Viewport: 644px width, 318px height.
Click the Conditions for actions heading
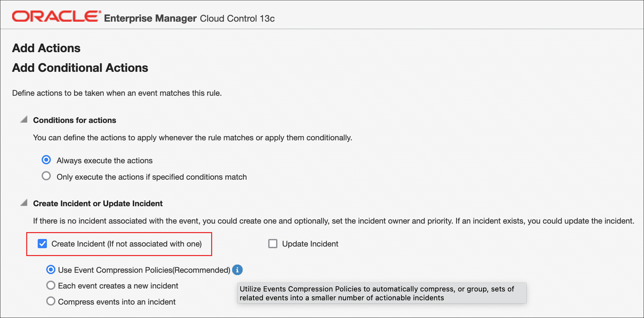click(x=74, y=120)
